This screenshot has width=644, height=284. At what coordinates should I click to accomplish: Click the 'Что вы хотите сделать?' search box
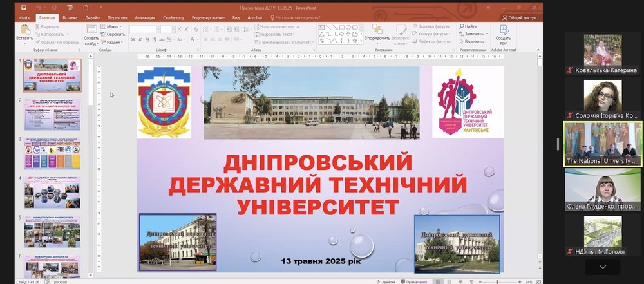point(295,17)
